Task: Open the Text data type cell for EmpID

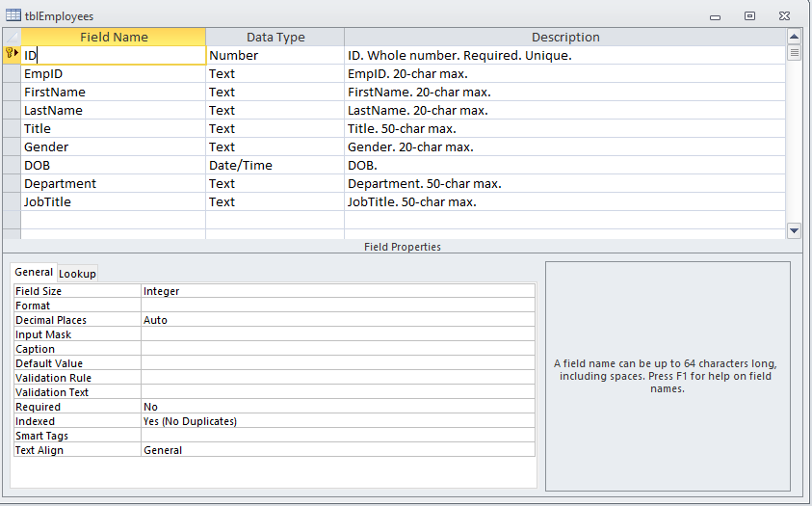Action: click(x=275, y=73)
